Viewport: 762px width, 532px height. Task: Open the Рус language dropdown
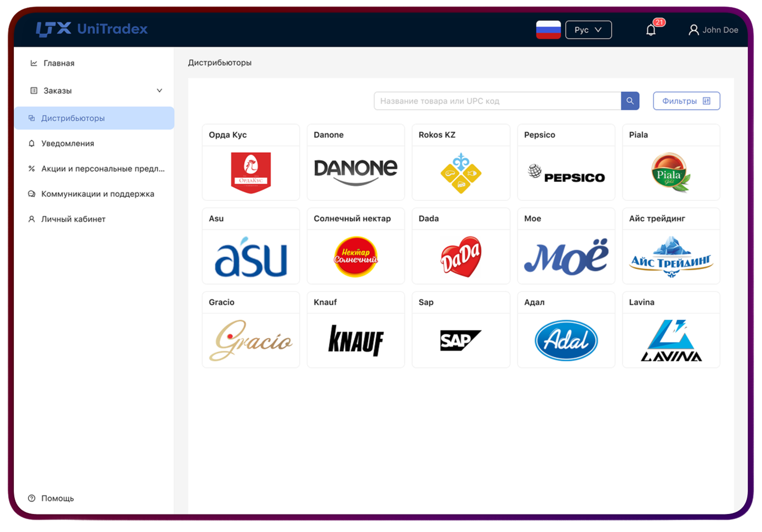588,30
